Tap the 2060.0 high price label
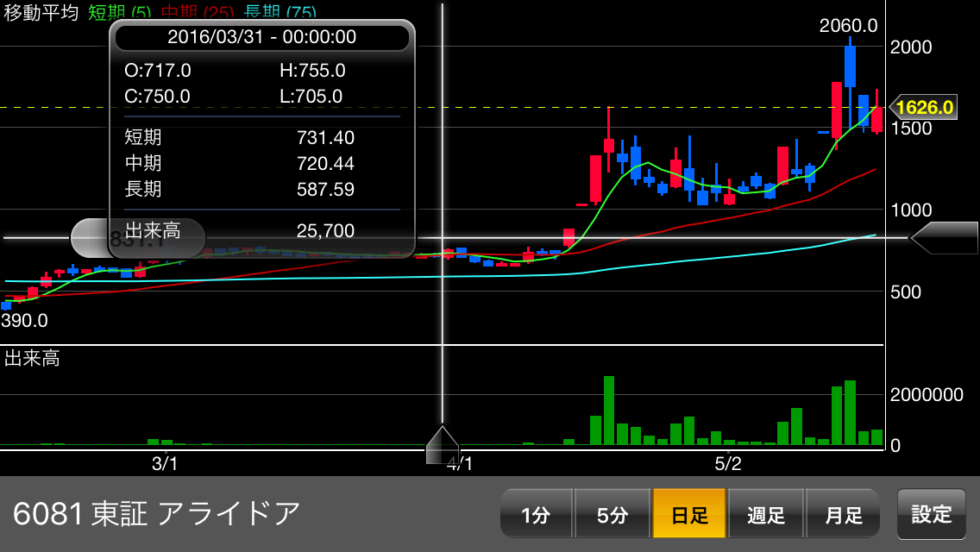The image size is (980, 552). click(848, 26)
